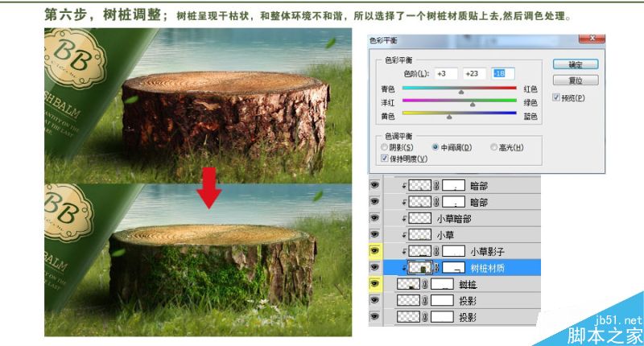The height and width of the screenshot is (346, 644).
Task: Select the 小草影子 layer thumbnail
Action: [x=419, y=251]
